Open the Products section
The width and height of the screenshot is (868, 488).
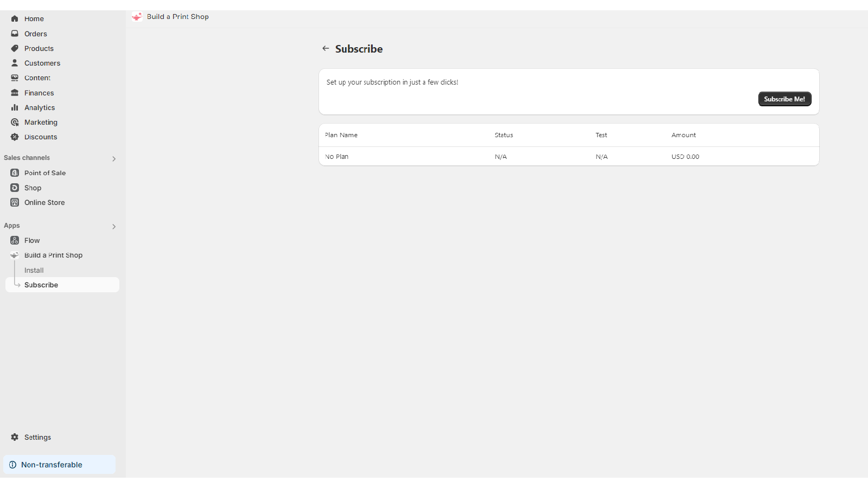[x=39, y=48]
